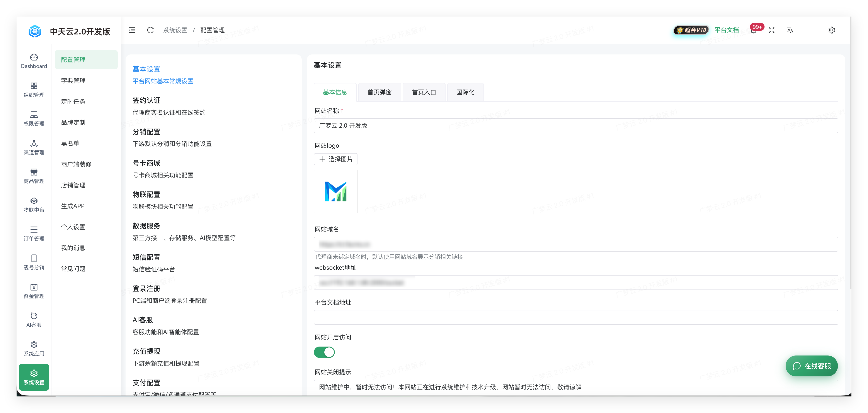868x413 pixels.
Task: Open 组织管理 in the sidebar
Action: pos(34,90)
